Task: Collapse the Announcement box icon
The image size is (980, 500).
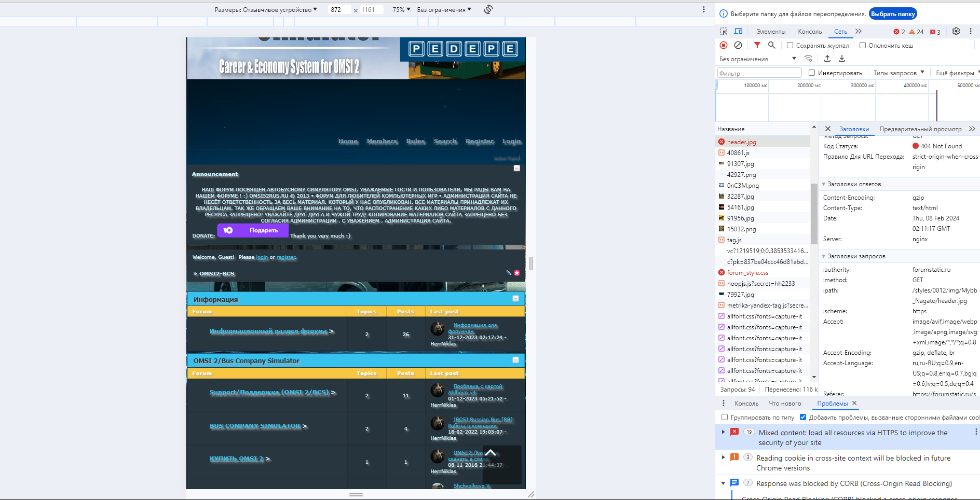Action: pos(516,168)
